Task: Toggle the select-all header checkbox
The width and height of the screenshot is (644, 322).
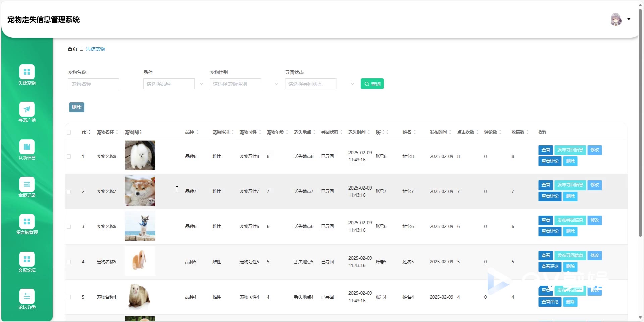Action: click(69, 132)
